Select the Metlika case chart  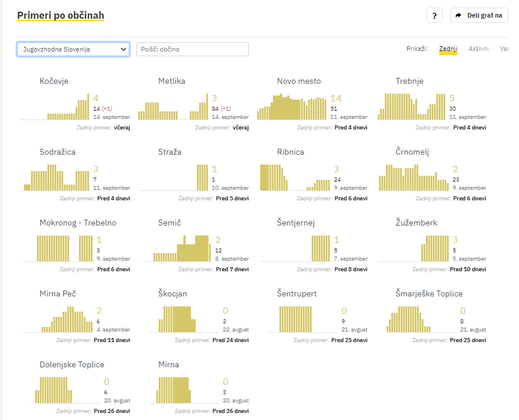pyautogui.click(x=173, y=107)
